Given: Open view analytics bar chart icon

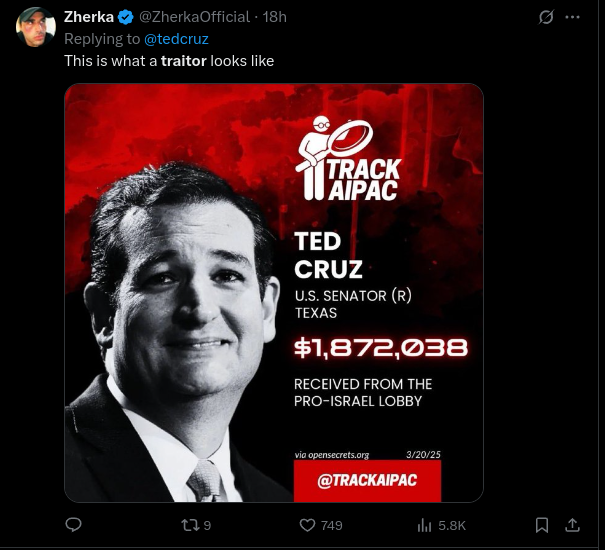Looking at the screenshot, I should (424, 525).
